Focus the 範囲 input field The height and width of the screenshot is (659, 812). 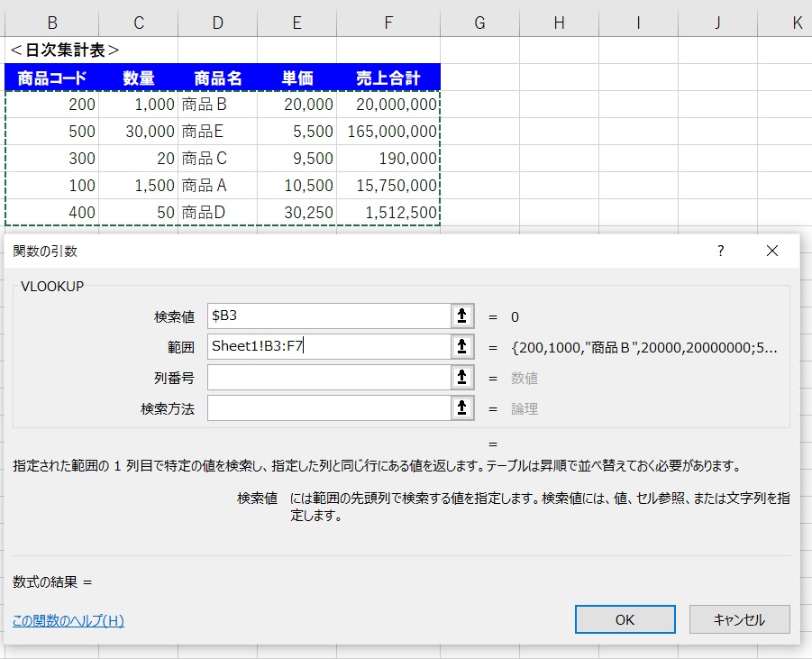click(329, 346)
